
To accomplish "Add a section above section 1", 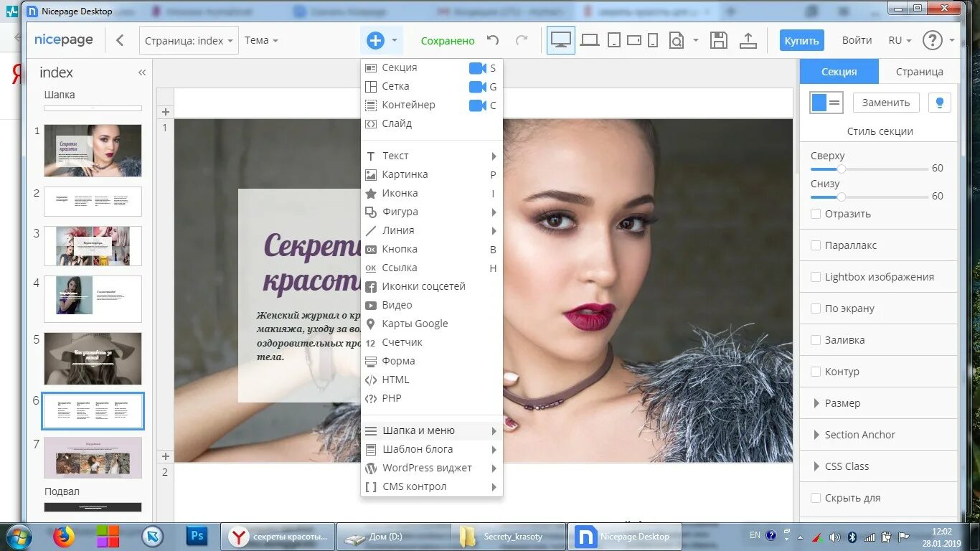I will [165, 112].
